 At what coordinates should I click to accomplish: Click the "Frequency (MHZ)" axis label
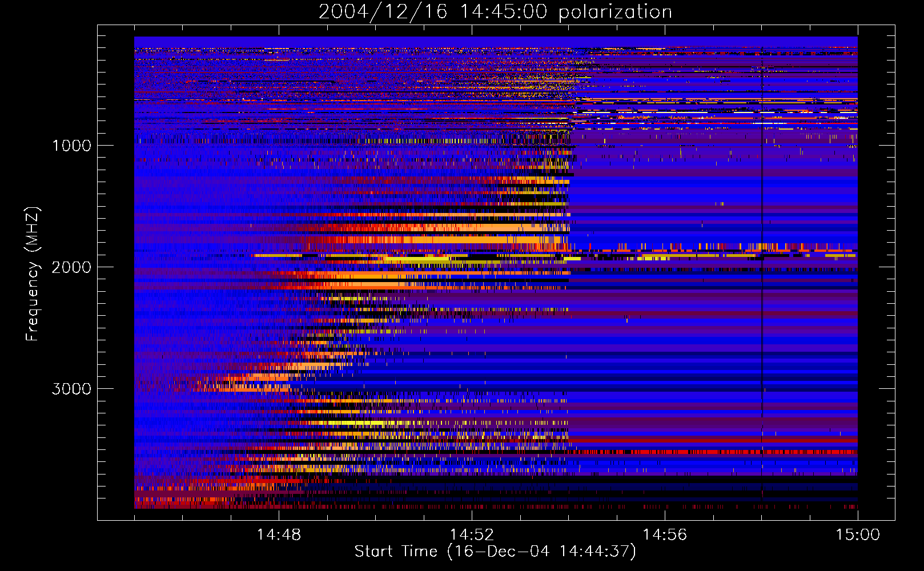coord(33,274)
